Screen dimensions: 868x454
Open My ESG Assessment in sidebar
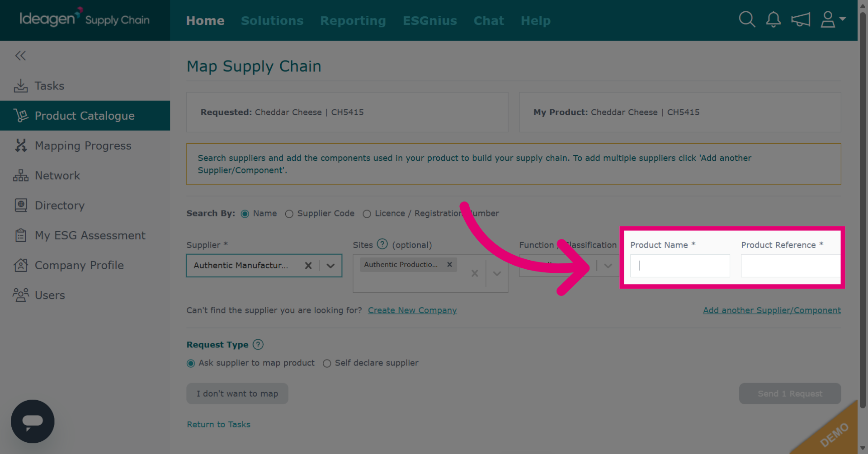click(85, 235)
